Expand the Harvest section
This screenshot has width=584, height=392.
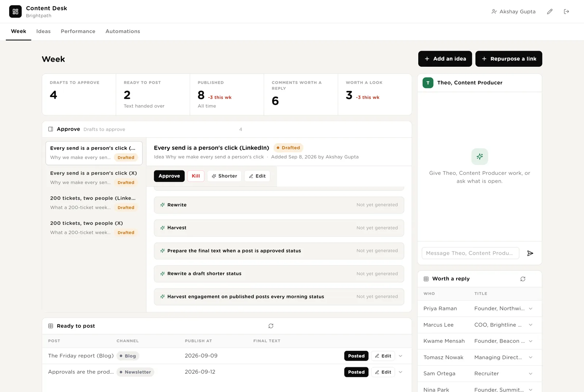279,228
